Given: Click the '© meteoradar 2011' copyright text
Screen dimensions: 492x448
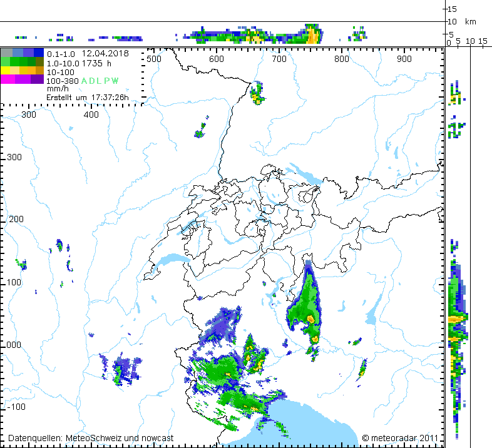Looking at the screenshot, I should tap(400, 438).
